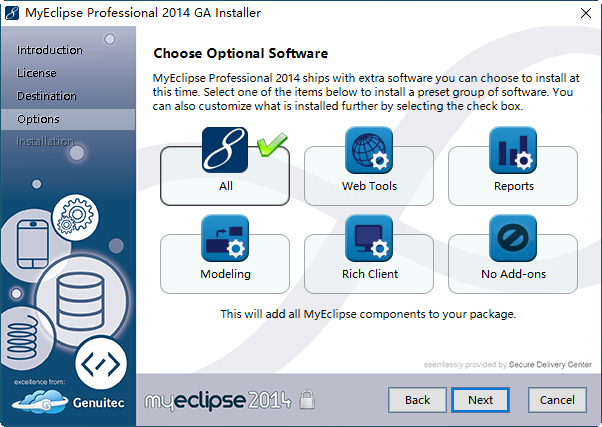
Task: Choose the Web Tools globe icon
Action: point(369,152)
